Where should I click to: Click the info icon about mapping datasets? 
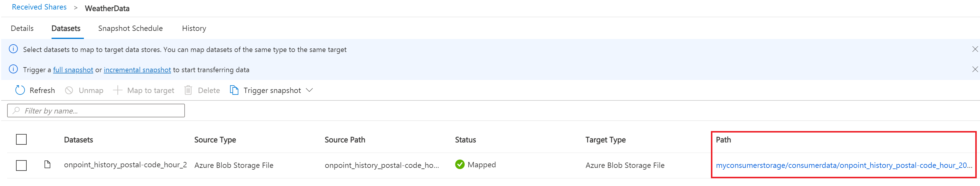click(x=14, y=49)
